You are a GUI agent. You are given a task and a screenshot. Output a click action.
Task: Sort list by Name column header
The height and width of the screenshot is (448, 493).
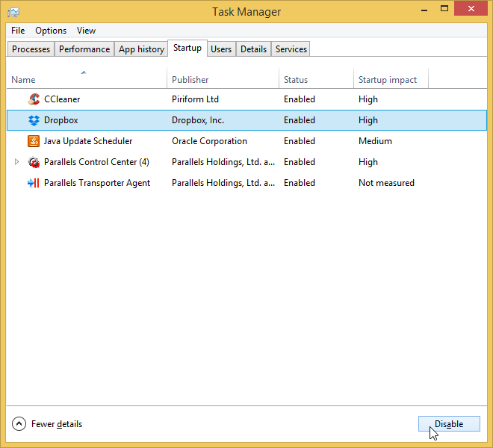point(23,80)
